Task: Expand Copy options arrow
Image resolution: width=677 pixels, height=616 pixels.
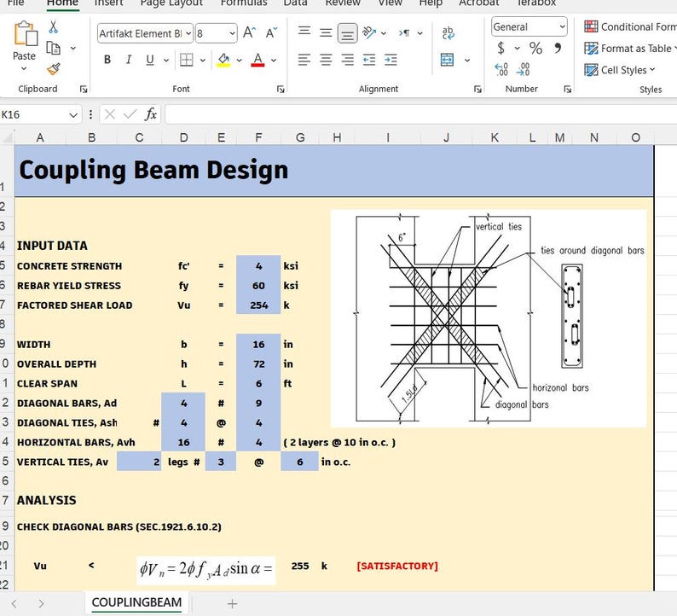Action: click(73, 48)
